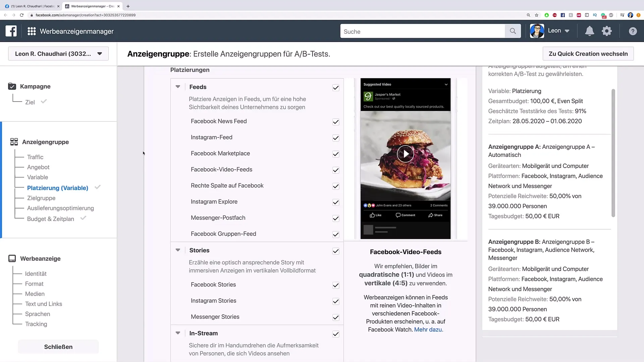Click the Mehr dazu link in video feed info

pos(429,329)
